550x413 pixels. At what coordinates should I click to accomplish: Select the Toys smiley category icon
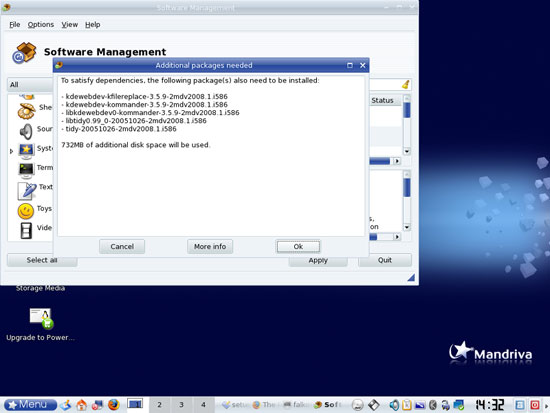26,211
